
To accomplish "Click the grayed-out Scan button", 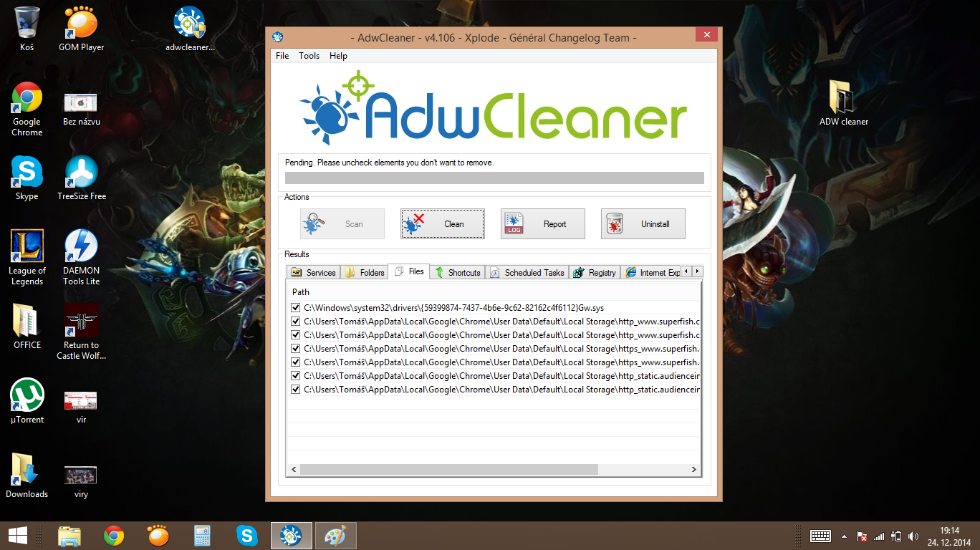I will tap(342, 224).
